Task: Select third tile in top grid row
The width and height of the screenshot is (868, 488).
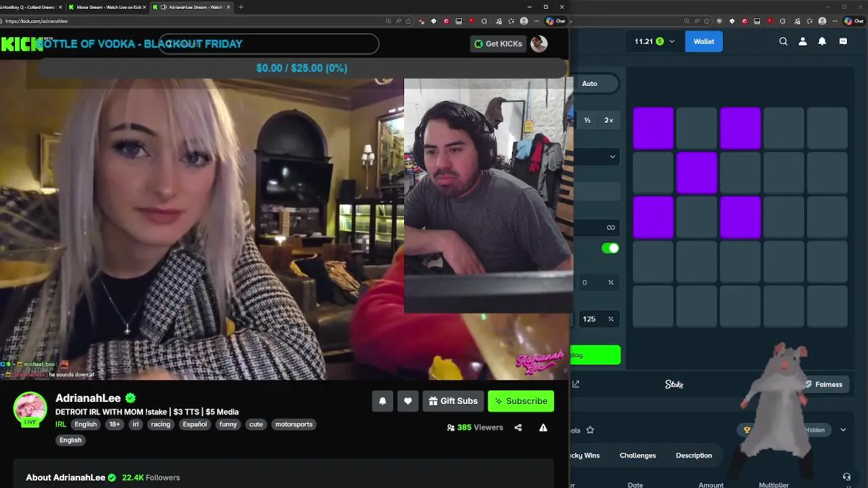Action: [740, 128]
